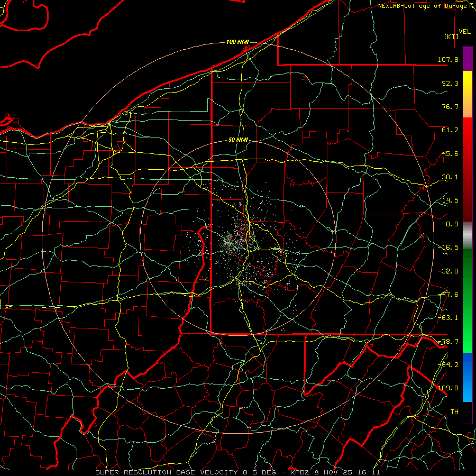Click the 76.7 legend value
This screenshot has height=476, width=476.
[x=450, y=106]
